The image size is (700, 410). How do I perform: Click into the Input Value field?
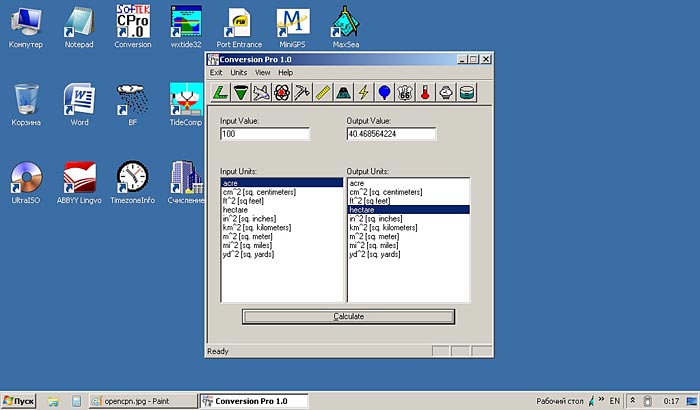[x=265, y=134]
